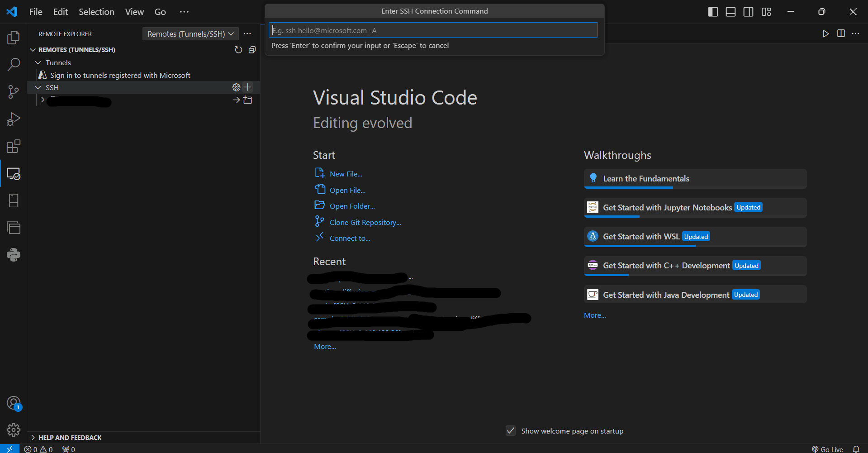Refresh the remotes list
The image size is (868, 453).
[238, 50]
